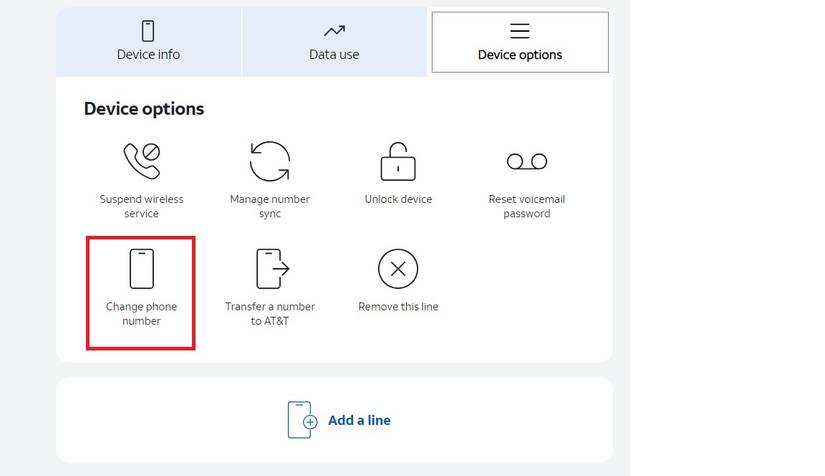Open the "Unlock device" text link
Viewport: 825px width, 476px height.
[398, 199]
